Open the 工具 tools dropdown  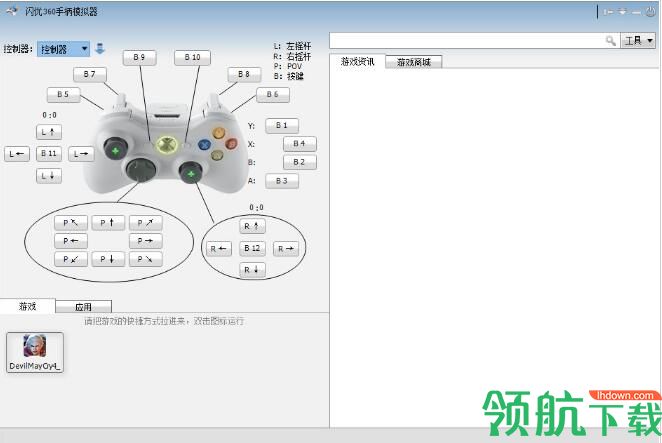tap(638, 41)
